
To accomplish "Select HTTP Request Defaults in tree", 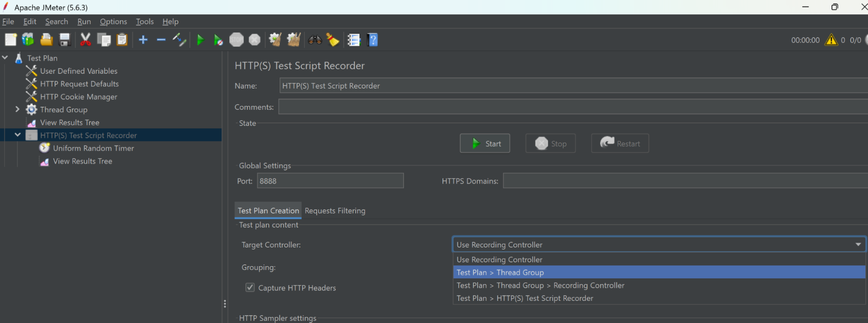I will click(79, 84).
